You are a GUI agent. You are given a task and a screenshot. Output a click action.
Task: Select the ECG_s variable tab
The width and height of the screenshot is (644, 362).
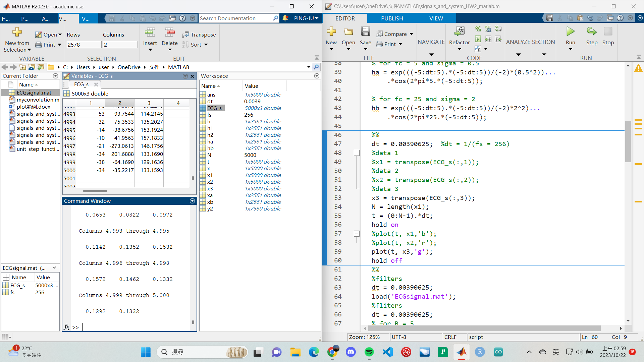[82, 84]
